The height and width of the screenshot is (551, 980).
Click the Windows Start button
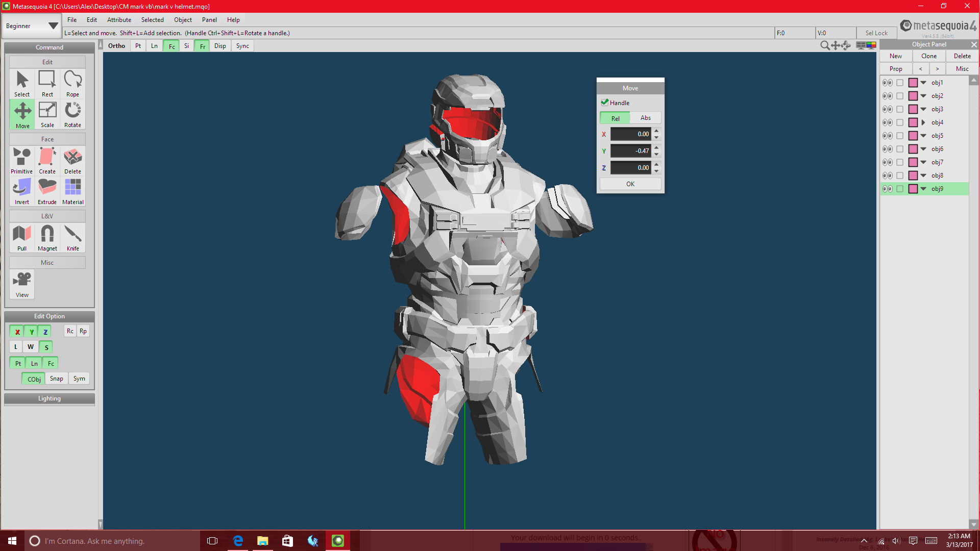12,541
